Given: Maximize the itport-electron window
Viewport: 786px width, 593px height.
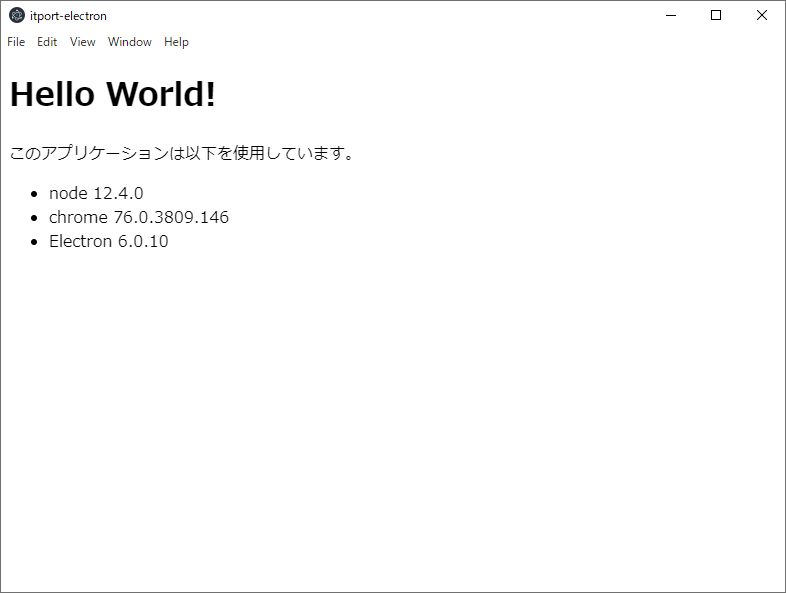Looking at the screenshot, I should point(716,16).
